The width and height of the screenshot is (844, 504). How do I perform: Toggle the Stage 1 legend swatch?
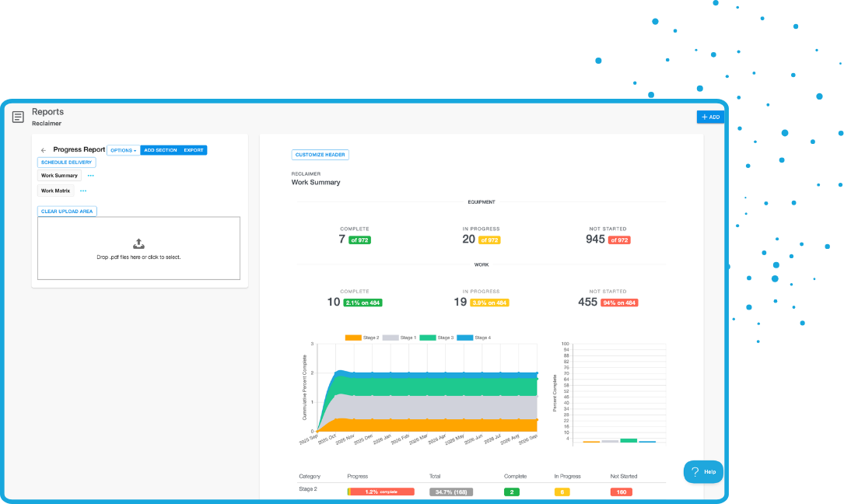390,338
